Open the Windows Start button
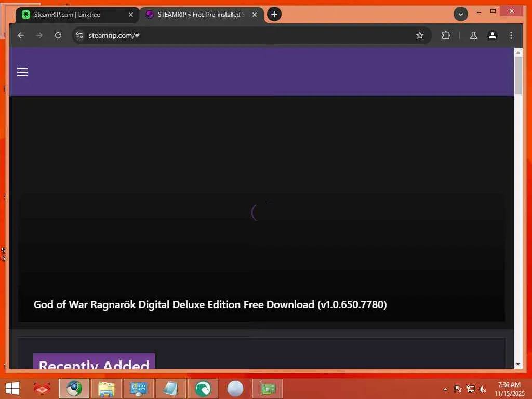This screenshot has width=532, height=399. point(12,388)
